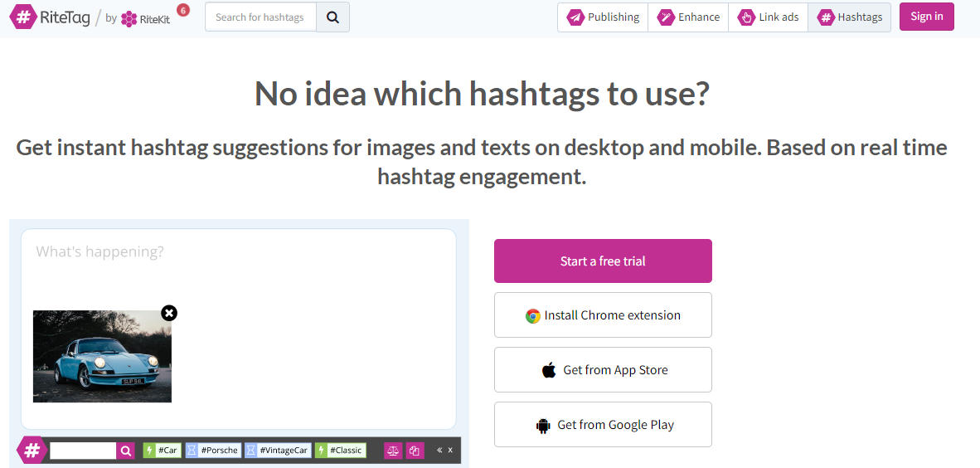The height and width of the screenshot is (468, 980).
Task: Open the Publishing tab
Action: [x=603, y=17]
